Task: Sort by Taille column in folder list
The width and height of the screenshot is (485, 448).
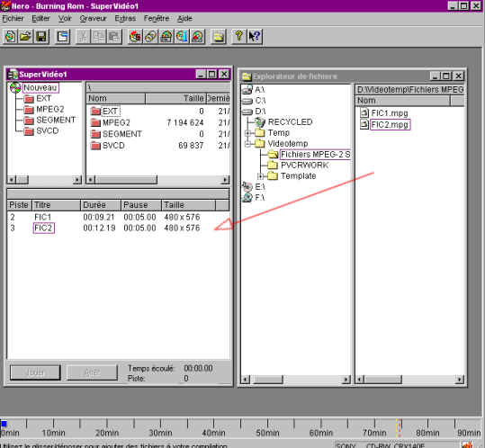Action: (175, 98)
